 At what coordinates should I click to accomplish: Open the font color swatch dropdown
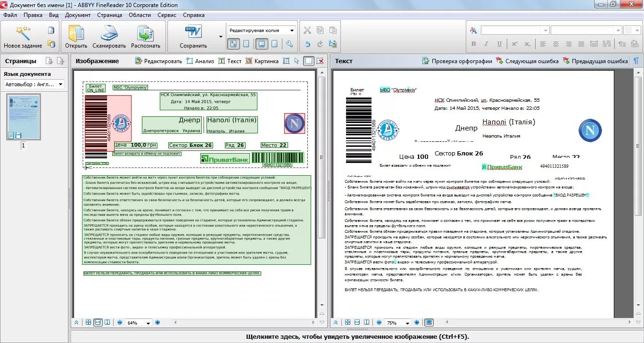pos(631,31)
